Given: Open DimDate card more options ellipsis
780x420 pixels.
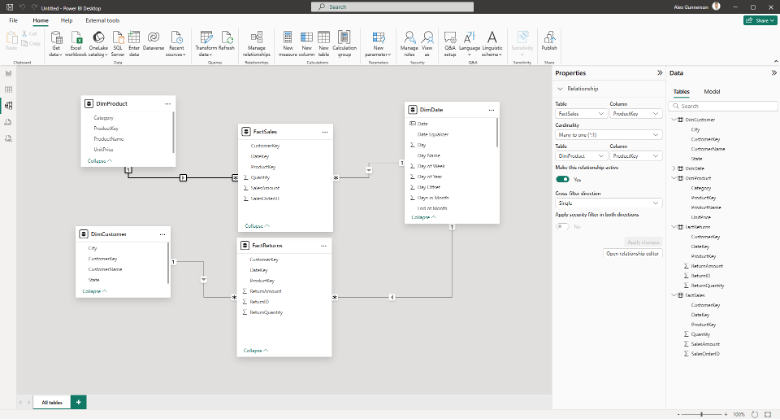Looking at the screenshot, I should click(491, 110).
